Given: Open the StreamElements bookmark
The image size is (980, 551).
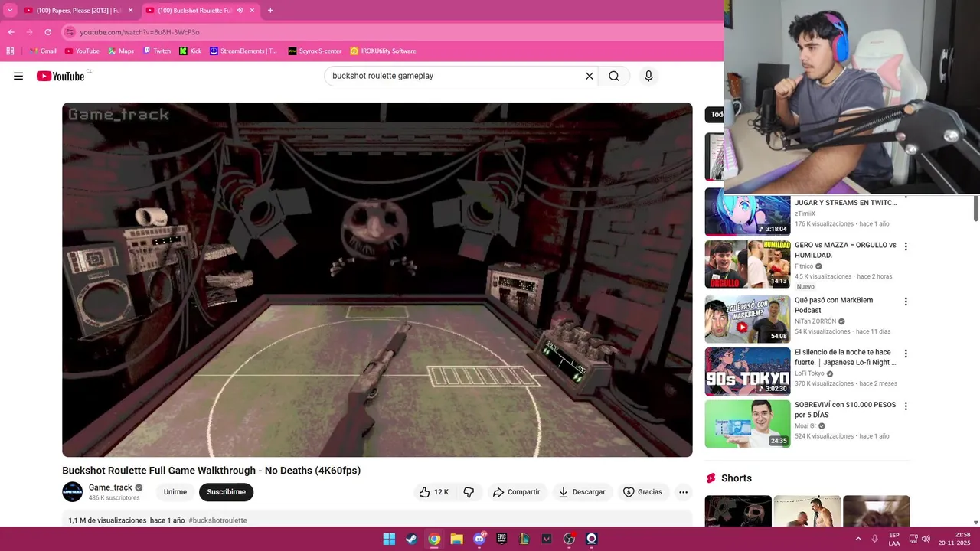Looking at the screenshot, I should coord(243,51).
